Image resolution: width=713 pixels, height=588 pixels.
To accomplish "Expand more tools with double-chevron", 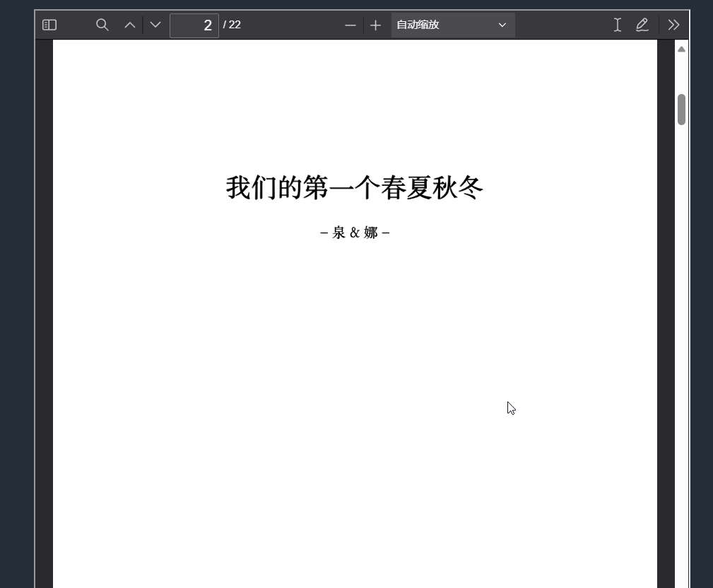I will [x=673, y=25].
